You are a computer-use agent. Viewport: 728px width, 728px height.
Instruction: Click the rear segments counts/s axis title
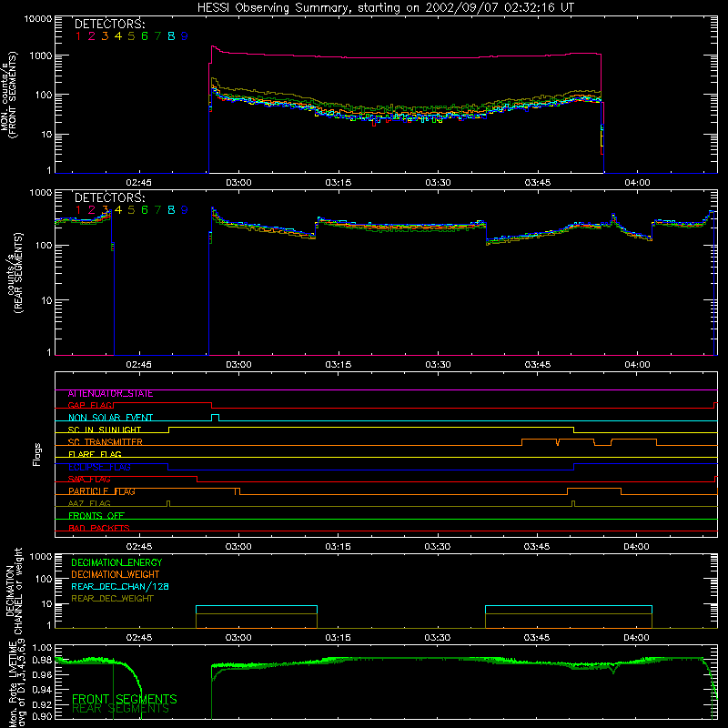pos(15,273)
